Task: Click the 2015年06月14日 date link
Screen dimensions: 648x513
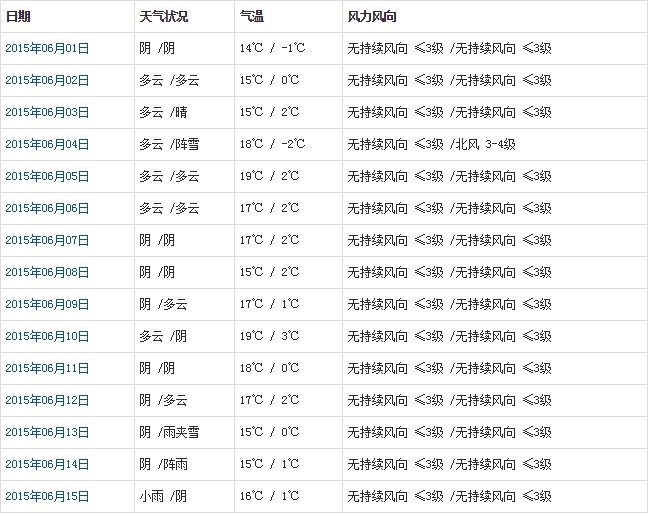Action: click(47, 464)
